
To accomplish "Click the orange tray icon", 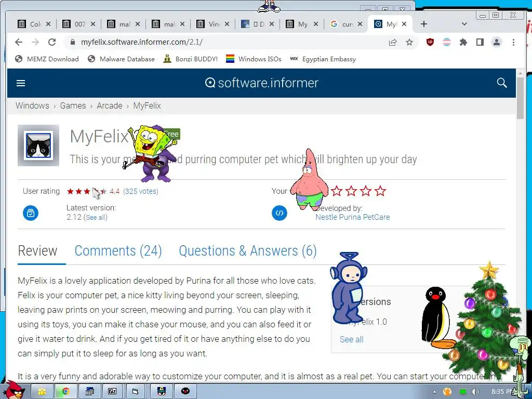I will tap(447, 392).
